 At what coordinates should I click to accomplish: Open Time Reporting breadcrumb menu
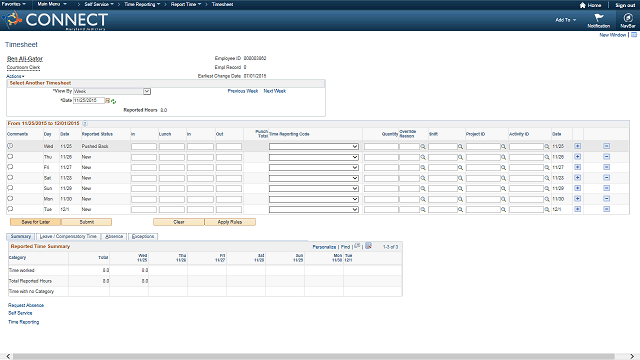point(142,4)
